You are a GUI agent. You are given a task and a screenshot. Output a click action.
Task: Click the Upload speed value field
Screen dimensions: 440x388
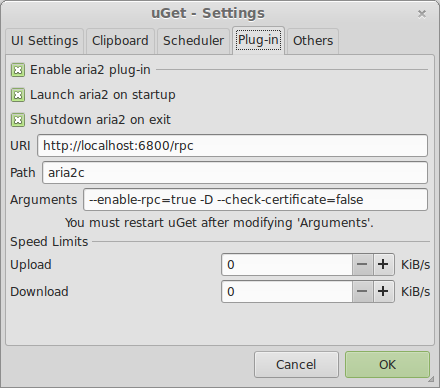pyautogui.click(x=287, y=265)
